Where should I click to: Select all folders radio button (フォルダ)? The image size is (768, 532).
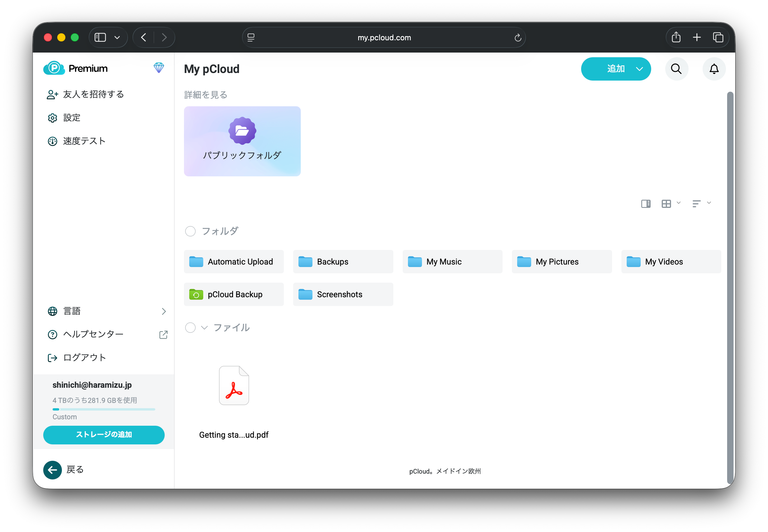point(190,231)
